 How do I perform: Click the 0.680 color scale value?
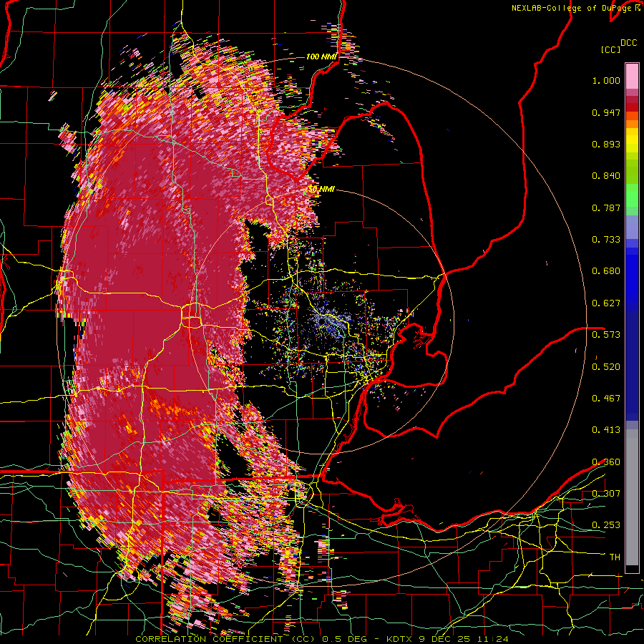(x=606, y=271)
